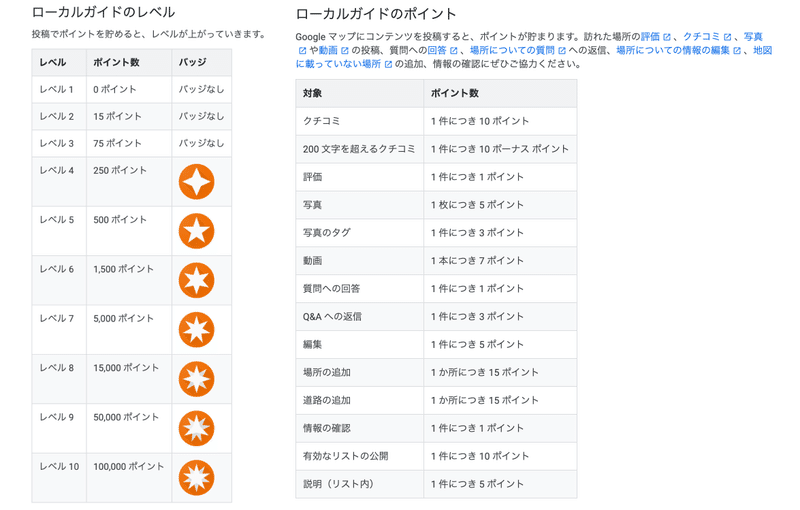The height and width of the screenshot is (510, 800).
Task: Click external-link icon after に載っていない場所
Action: click(388, 64)
